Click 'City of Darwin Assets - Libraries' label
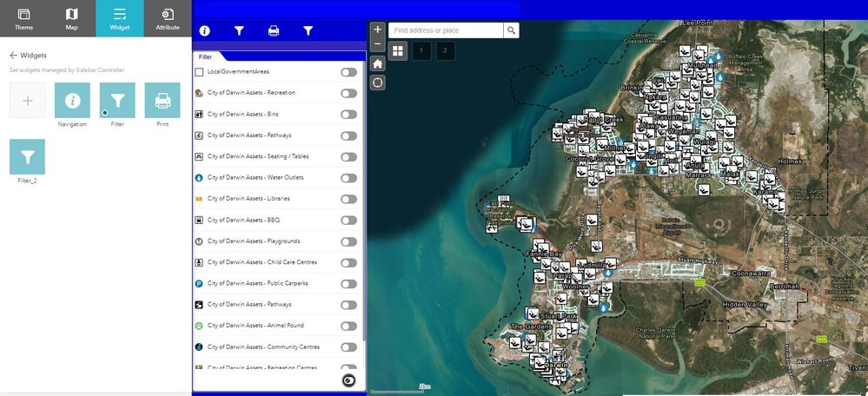Screen dimensions: 868x396 [248, 199]
